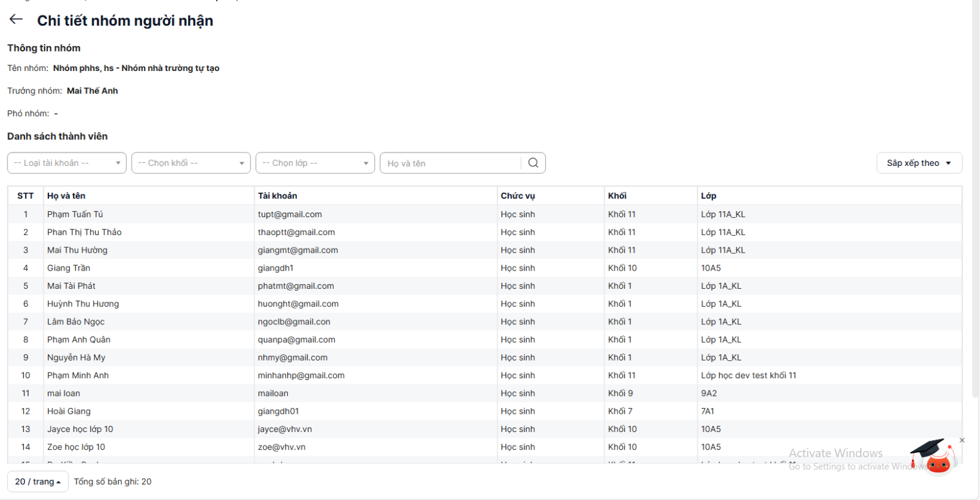Click the page vertical scrollbar
980x500 pixels.
975,202
